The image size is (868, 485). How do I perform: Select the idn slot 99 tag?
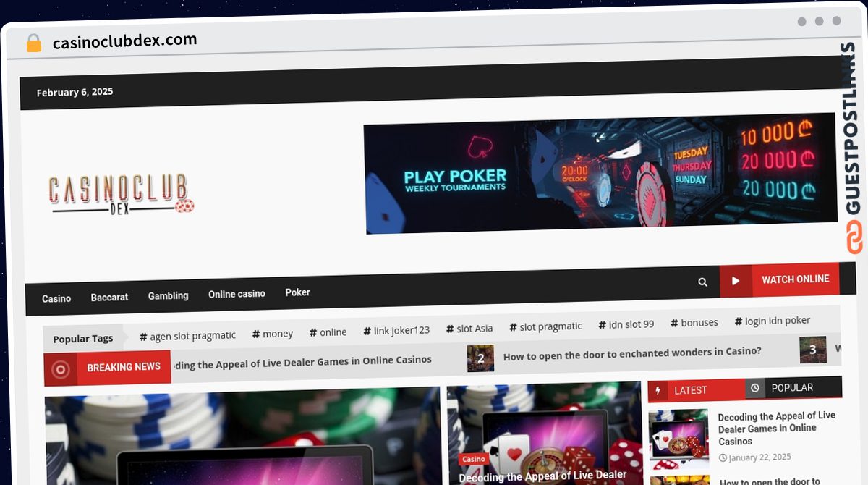click(626, 324)
